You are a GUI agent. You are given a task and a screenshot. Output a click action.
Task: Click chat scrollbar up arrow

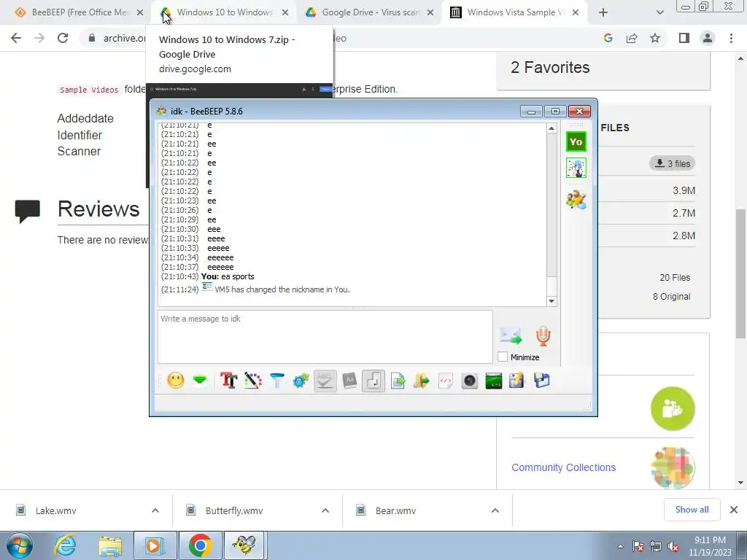[551, 128]
